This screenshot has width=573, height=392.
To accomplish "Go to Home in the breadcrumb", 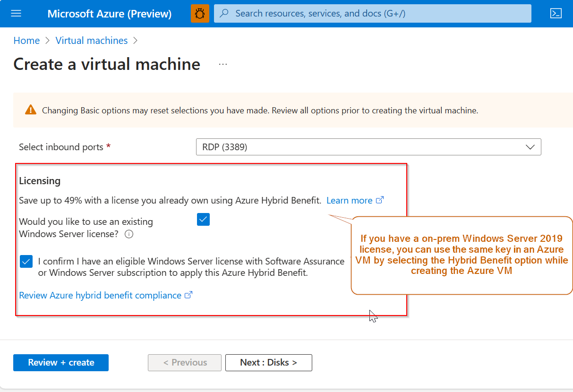I will [26, 41].
